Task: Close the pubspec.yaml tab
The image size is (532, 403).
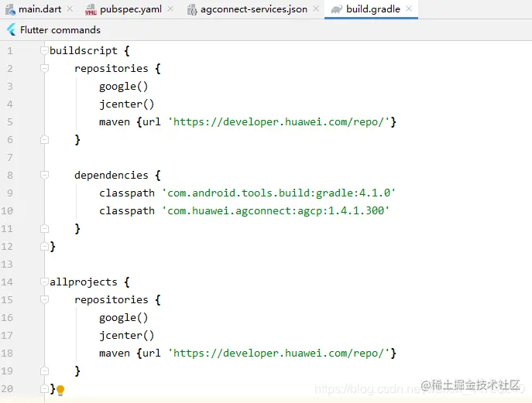Action: coord(170,9)
